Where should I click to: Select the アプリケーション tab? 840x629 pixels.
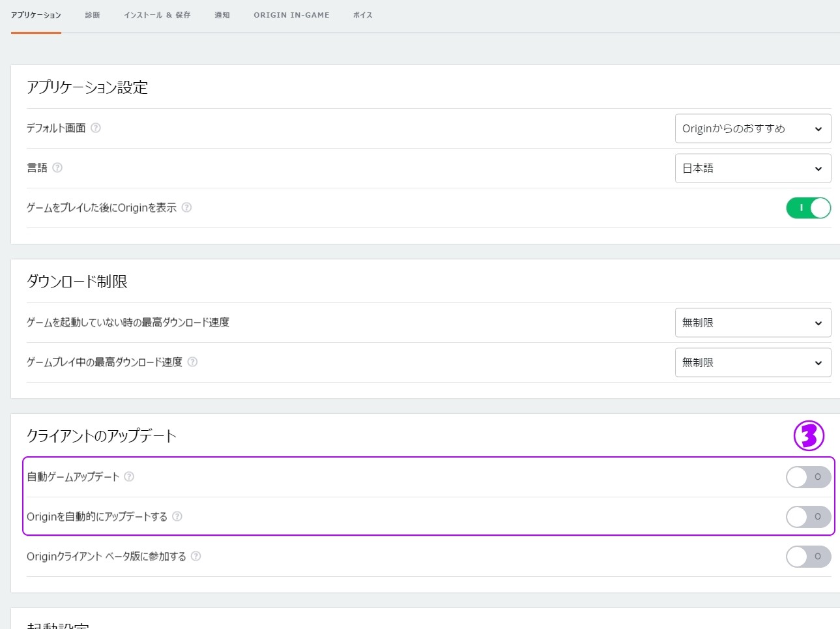(x=36, y=15)
